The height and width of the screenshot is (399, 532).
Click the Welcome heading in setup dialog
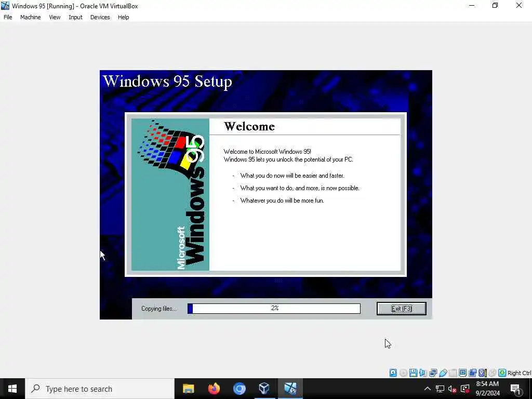coord(249,126)
